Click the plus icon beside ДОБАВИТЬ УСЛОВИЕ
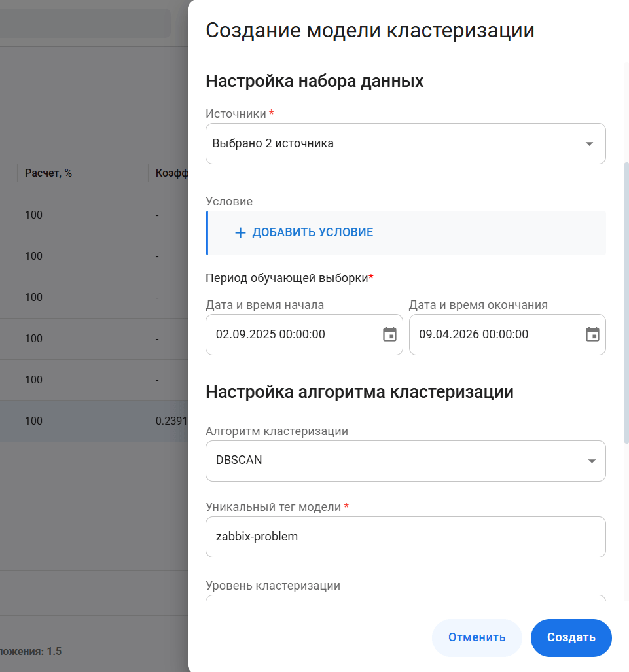This screenshot has height=672, width=629. (240, 232)
